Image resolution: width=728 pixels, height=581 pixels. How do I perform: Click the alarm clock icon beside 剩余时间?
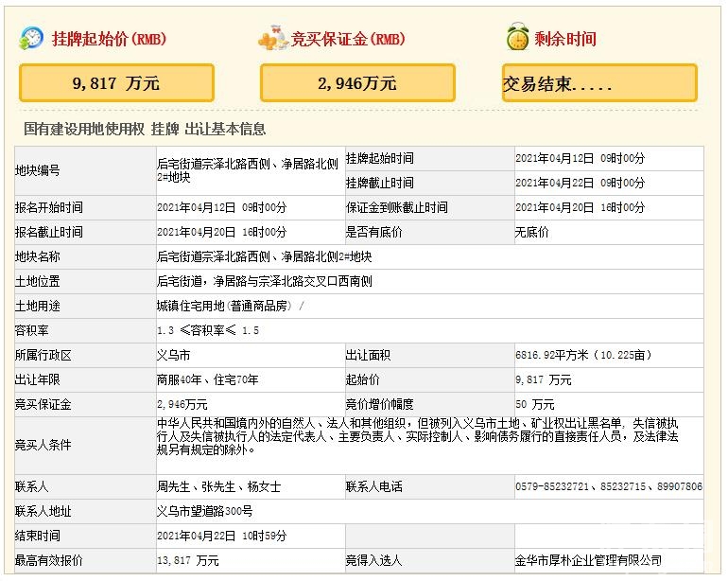516,39
